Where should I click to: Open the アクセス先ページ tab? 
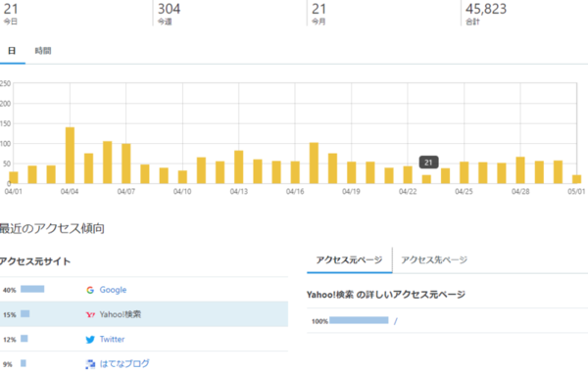434,259
